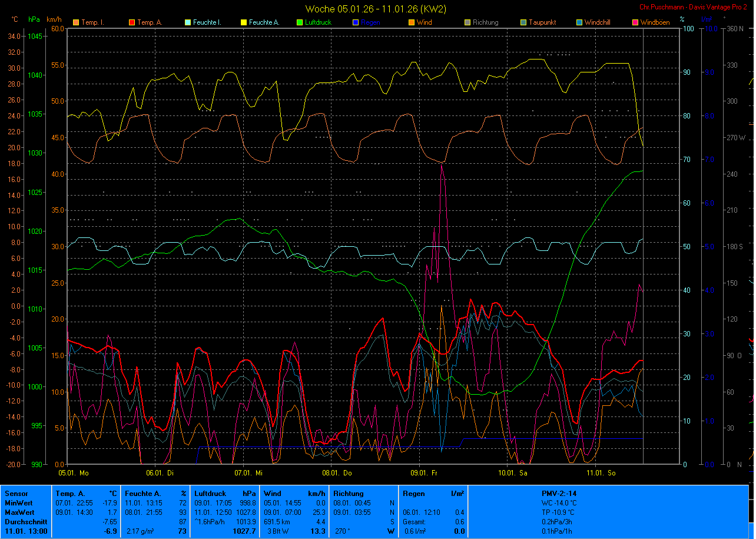Click the Sensor header in data table
Screen dimensions: 756x539
(x=16, y=494)
